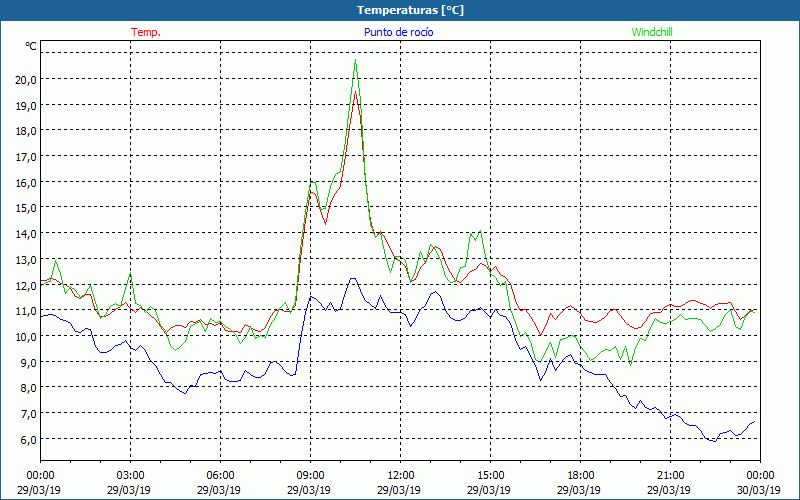
Task: Click the 15:00 time axis label
Action: (490, 476)
